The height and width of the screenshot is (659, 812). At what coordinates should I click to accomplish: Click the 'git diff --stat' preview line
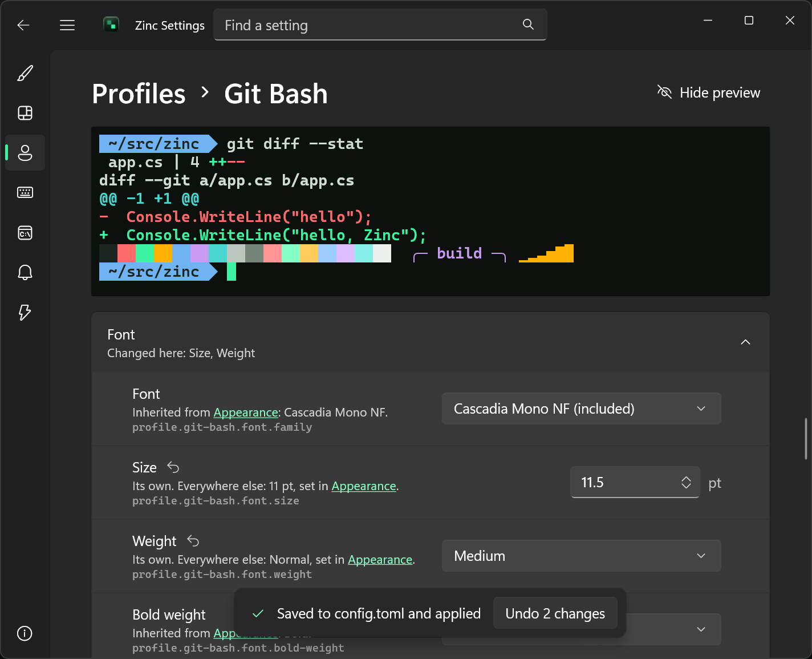[295, 144]
